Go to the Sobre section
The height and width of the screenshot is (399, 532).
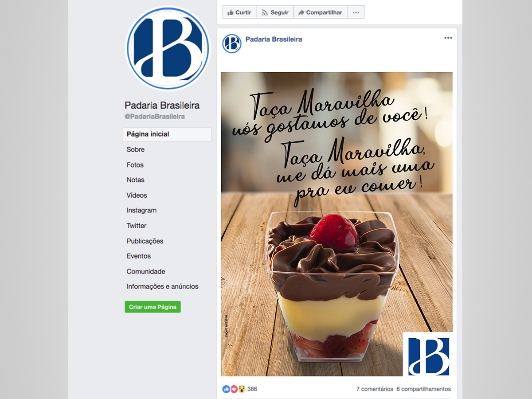(x=136, y=149)
